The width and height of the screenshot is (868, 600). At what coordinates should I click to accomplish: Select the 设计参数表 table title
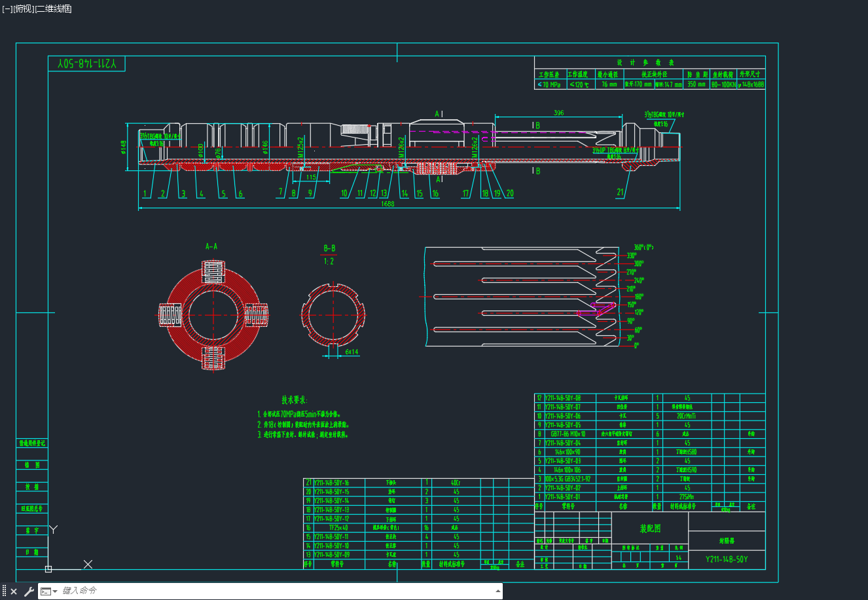pyautogui.click(x=645, y=63)
